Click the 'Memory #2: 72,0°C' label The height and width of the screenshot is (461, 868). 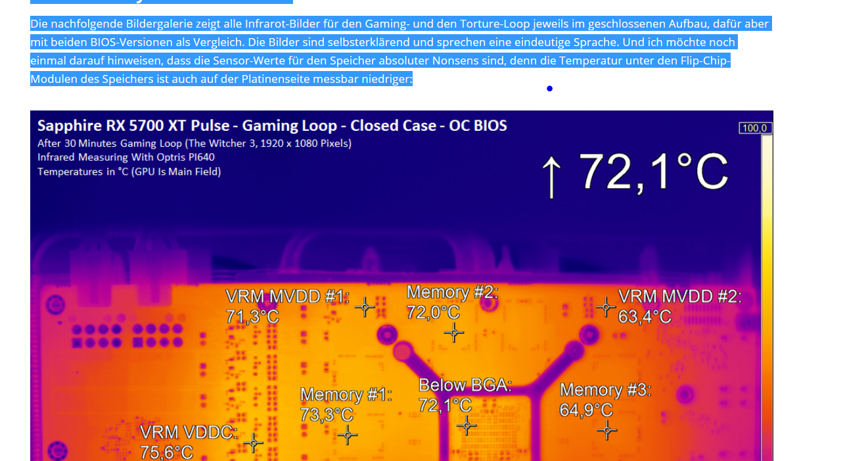click(452, 303)
